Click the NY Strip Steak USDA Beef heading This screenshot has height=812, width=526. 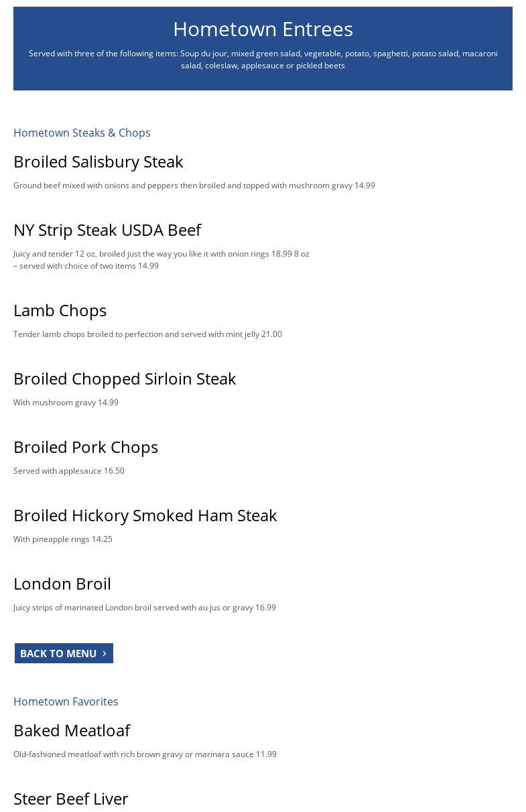(x=107, y=230)
